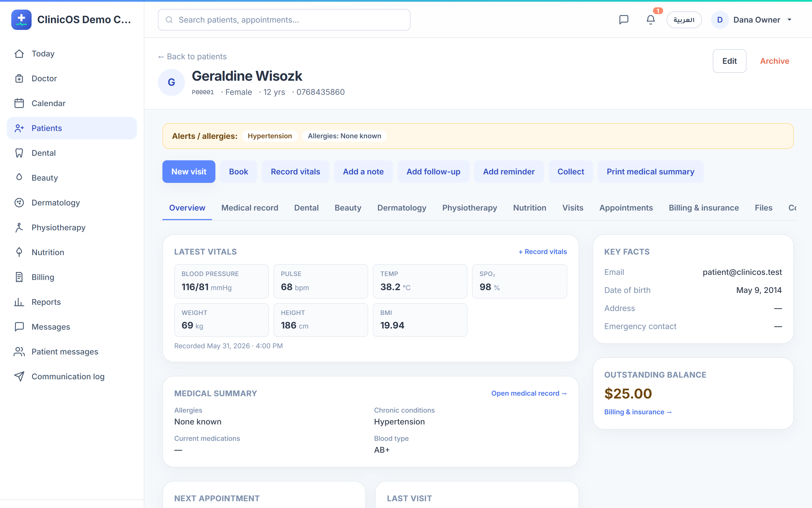The height and width of the screenshot is (508, 812).
Task: Click + Record vitals link in Latest Vitals
Action: (542, 252)
